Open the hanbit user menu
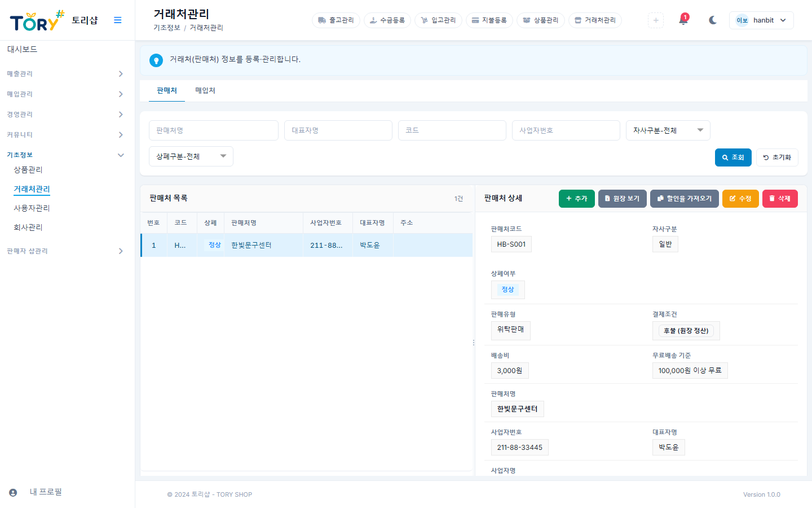Screen dimensions: 812x508 pos(761,20)
